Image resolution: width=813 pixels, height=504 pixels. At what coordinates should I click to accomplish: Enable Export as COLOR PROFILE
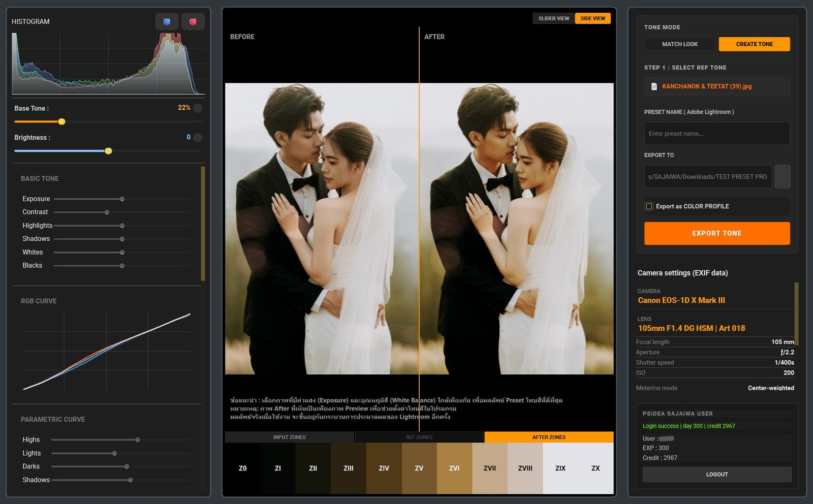coord(649,206)
